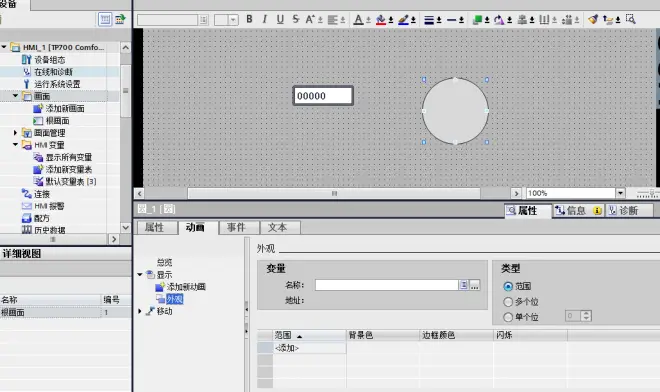This screenshot has width=660, height=392.
Task: Open the font name dropdown
Action: (x=203, y=20)
